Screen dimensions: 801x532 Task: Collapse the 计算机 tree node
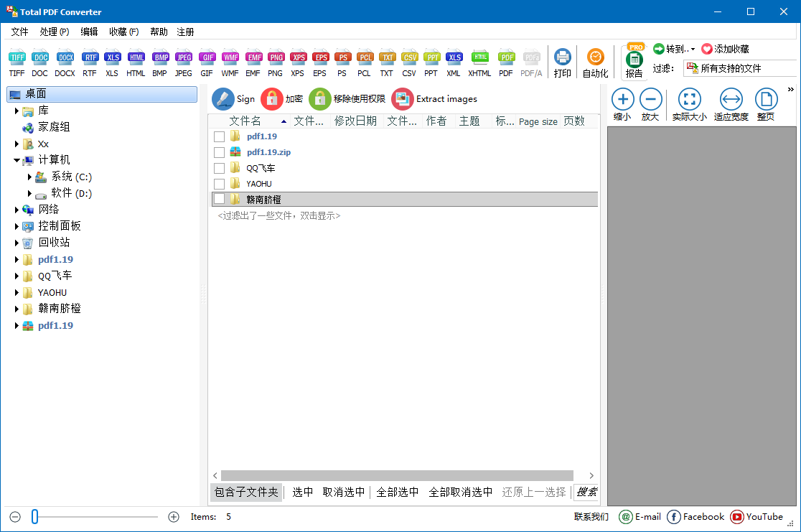click(x=17, y=161)
